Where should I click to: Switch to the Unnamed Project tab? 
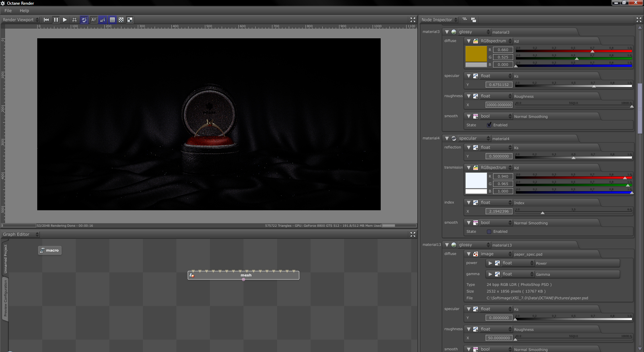point(5,259)
